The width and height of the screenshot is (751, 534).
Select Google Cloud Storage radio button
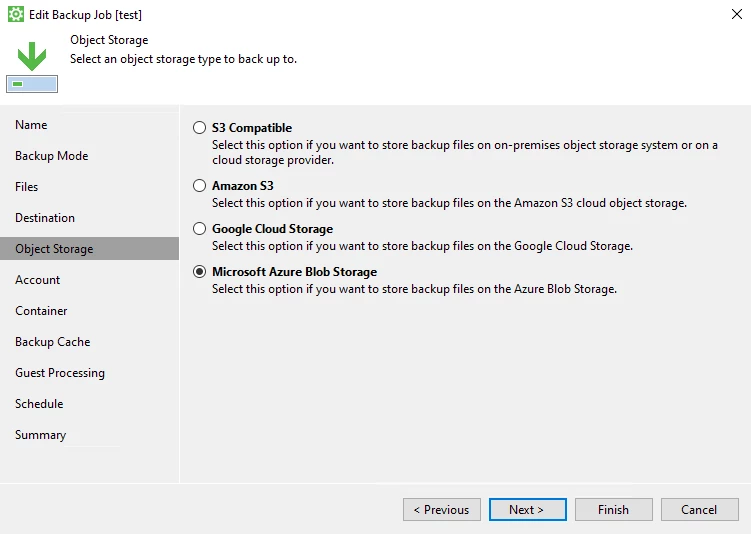199,228
